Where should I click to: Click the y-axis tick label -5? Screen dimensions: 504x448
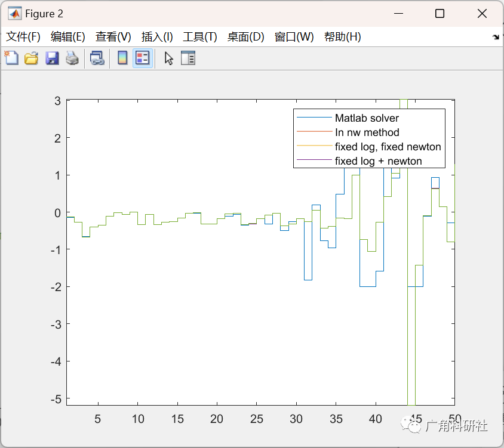pyautogui.click(x=56, y=399)
